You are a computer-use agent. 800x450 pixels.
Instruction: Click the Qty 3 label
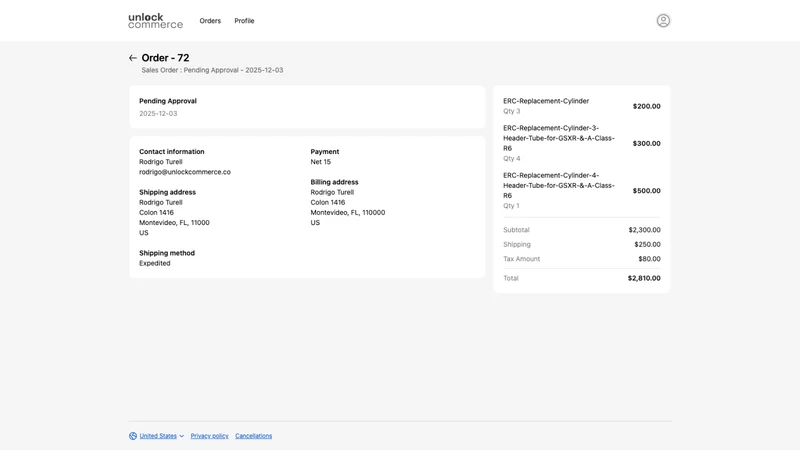(512, 111)
